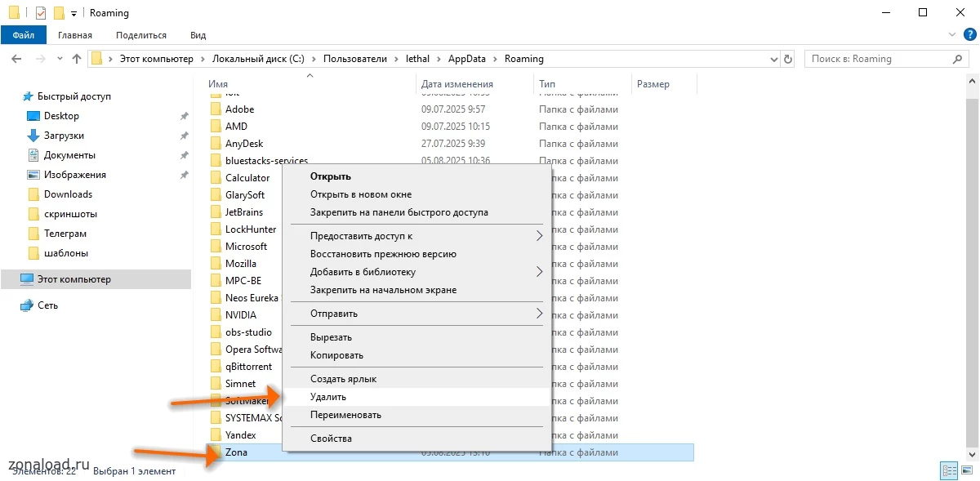This screenshot has width=980, height=481.
Task: Expand 'Добавить в библиотеку' submenu
Action: [416, 272]
